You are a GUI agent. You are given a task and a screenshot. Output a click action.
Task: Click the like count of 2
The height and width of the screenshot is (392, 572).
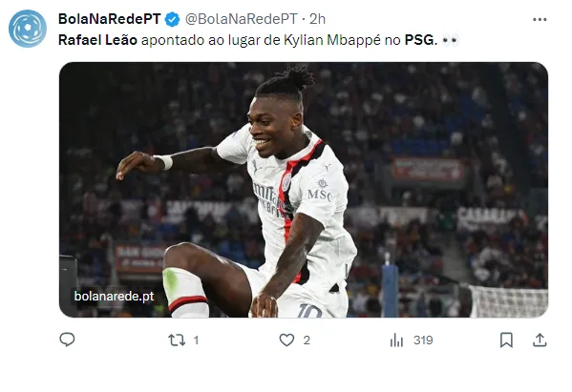click(307, 340)
